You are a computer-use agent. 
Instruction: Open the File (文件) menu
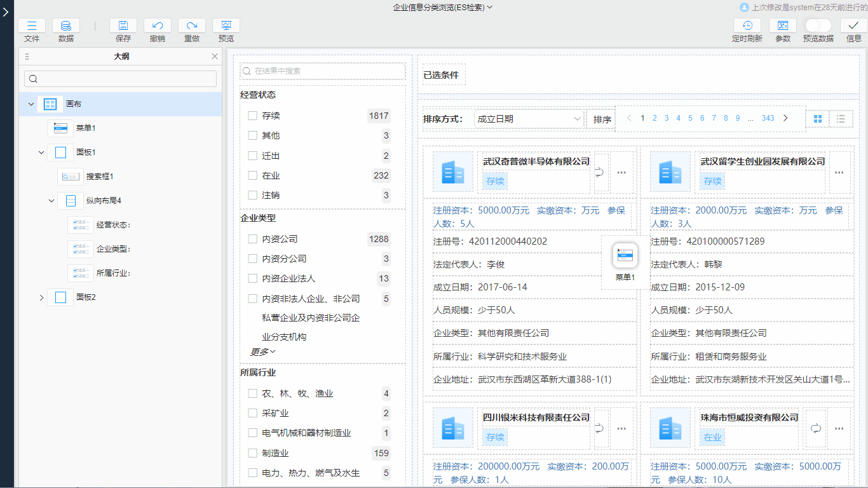coord(32,26)
